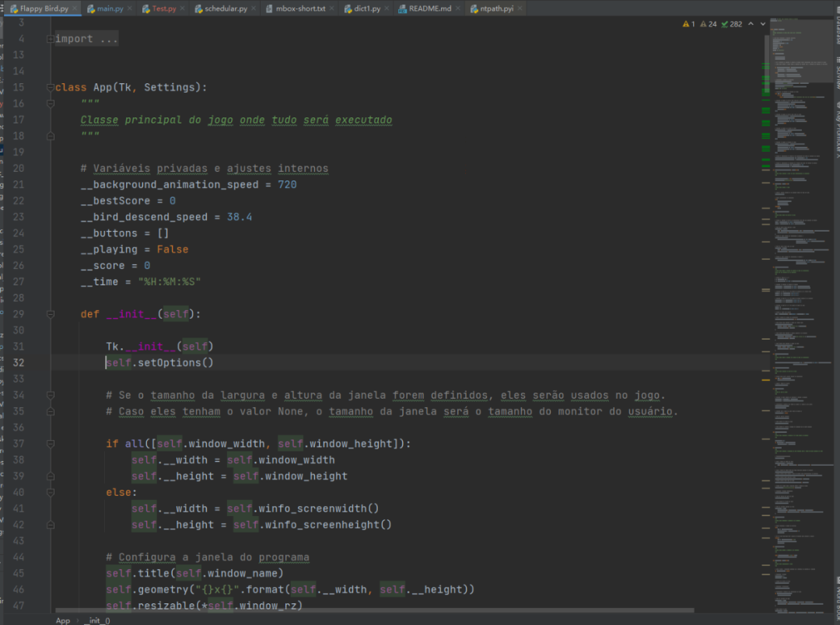
Task: Click fold end marker at line 18
Action: (51, 136)
